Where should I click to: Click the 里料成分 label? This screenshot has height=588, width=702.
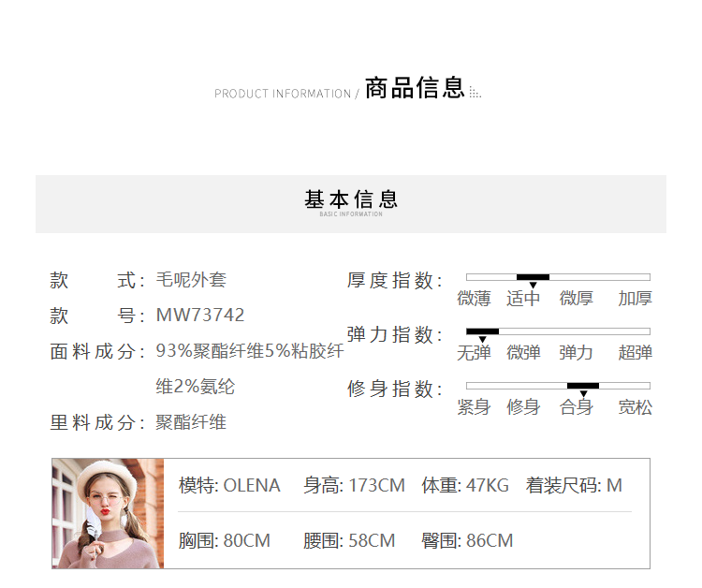pos(97,422)
